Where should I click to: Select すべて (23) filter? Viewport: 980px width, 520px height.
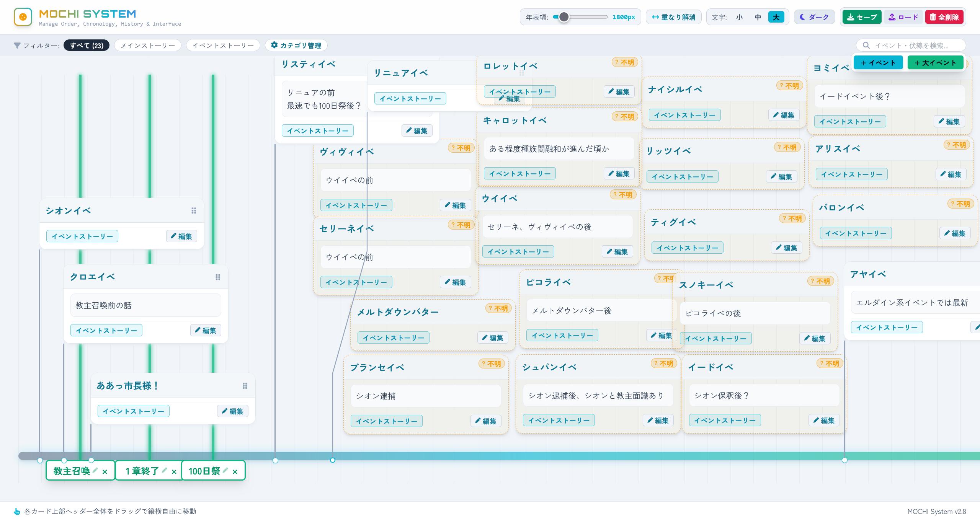click(87, 45)
